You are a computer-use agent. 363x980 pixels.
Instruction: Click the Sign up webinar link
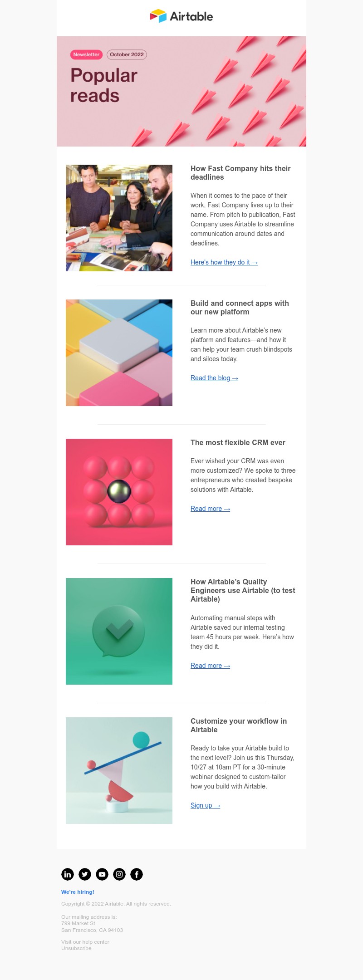[205, 805]
